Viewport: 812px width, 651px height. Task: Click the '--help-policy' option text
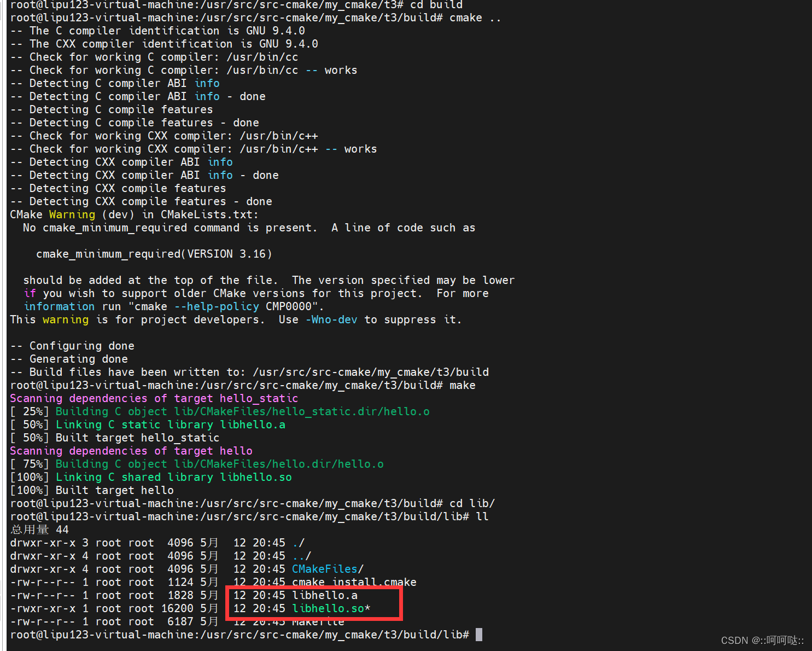pyautogui.click(x=217, y=306)
